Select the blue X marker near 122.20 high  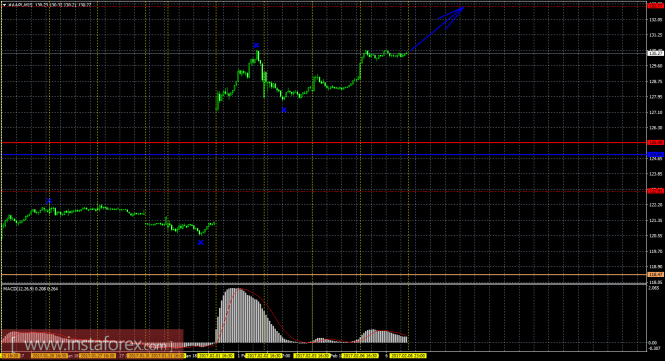49,201
